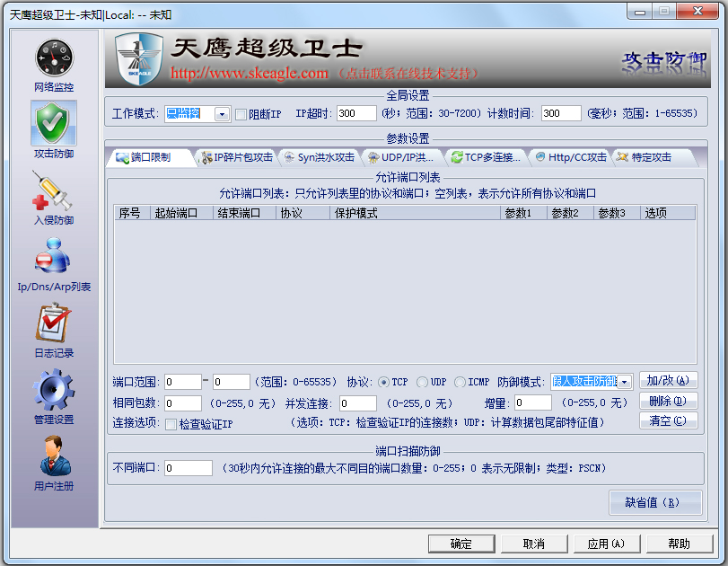Switch to the TCP多连接 tab
The image size is (728, 566).
point(487,157)
